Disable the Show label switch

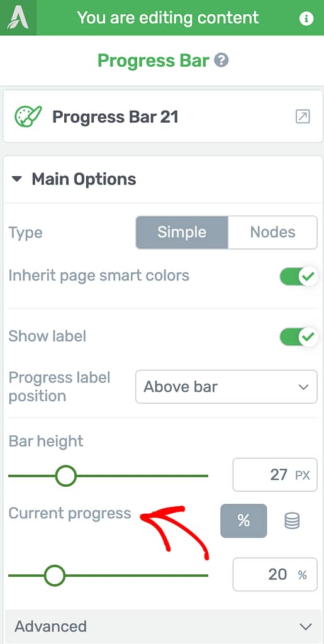tap(299, 337)
